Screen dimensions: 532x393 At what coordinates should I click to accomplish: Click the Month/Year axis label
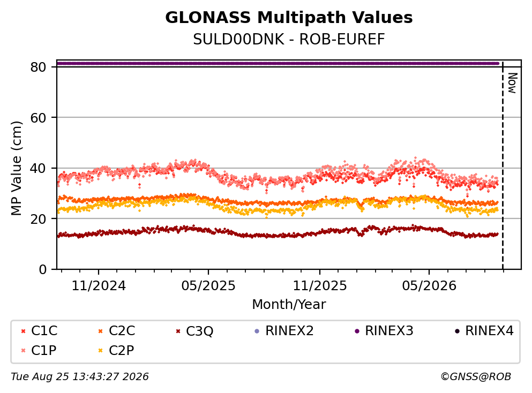pos(289,304)
